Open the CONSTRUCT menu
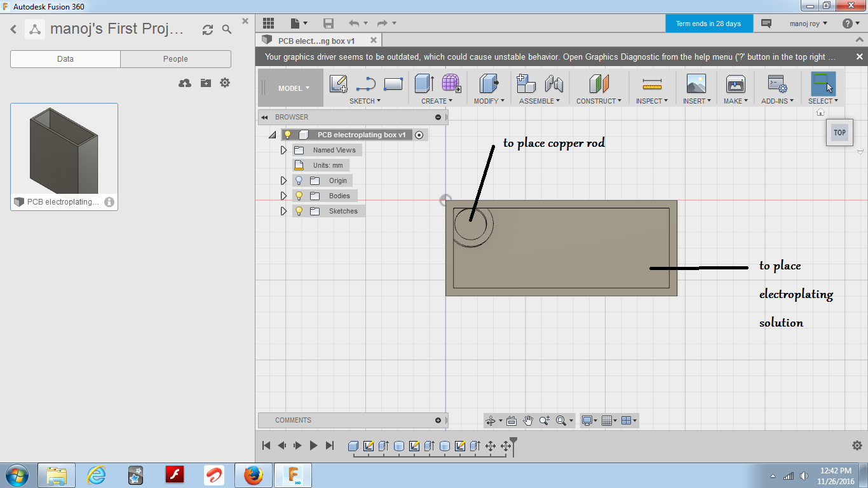 [x=598, y=100]
